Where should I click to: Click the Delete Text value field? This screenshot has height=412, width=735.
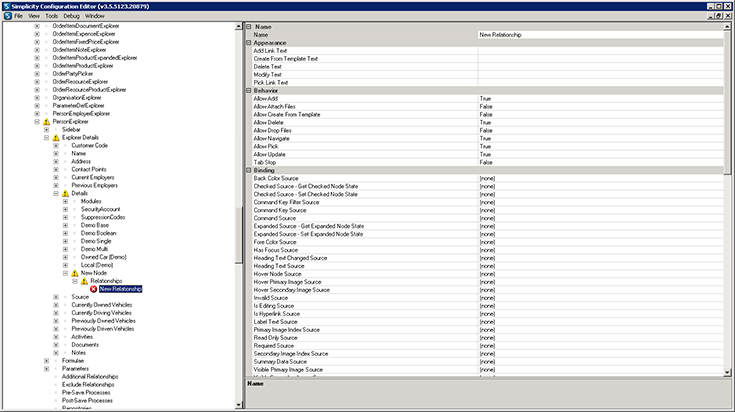click(x=600, y=67)
